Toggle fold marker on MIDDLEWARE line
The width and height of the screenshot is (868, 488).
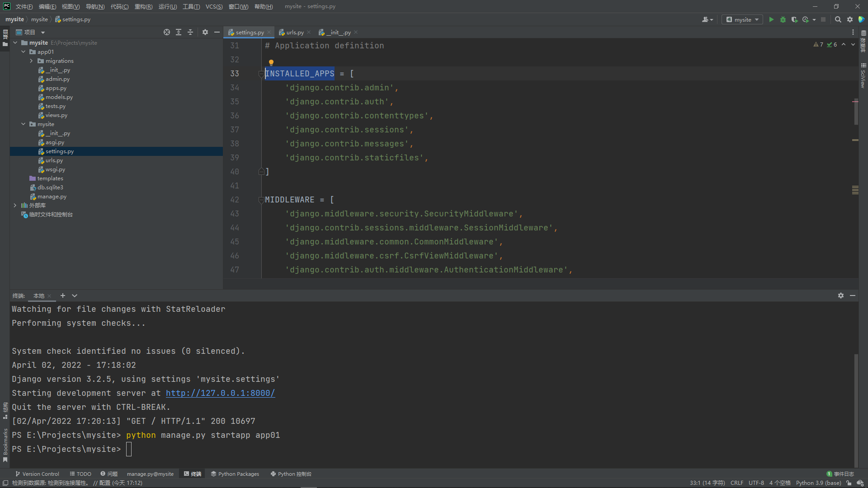point(261,199)
